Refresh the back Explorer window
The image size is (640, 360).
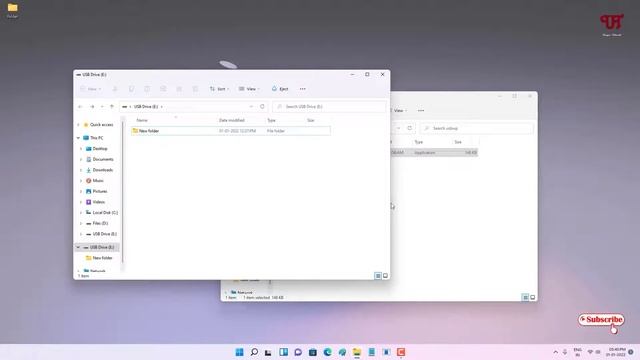[x=409, y=128]
